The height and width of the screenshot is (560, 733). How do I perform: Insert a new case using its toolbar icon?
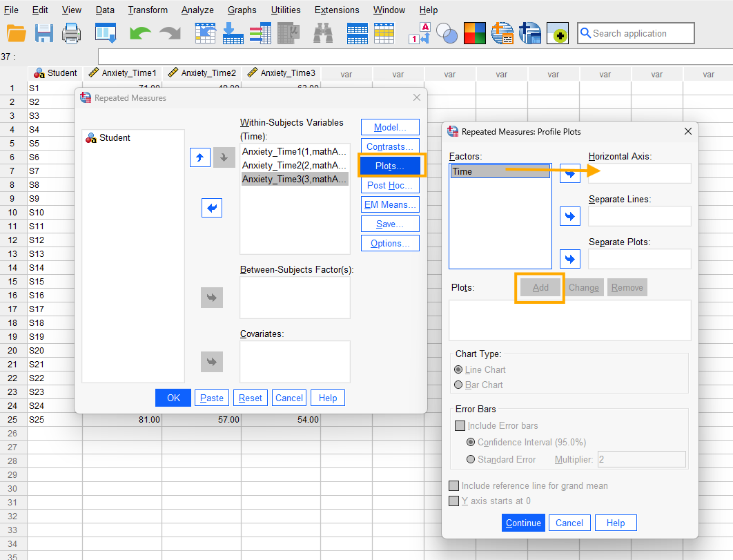point(358,32)
